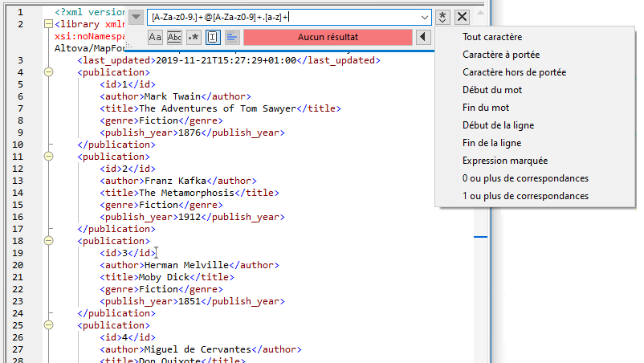The width and height of the screenshot is (644, 363).
Task: Click the blue lines filter icon
Action: (x=232, y=37)
